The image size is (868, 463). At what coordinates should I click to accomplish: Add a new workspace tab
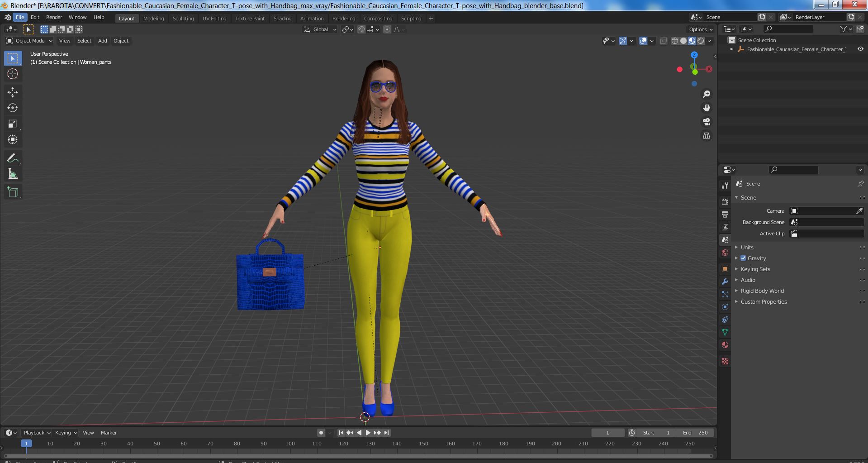431,19
